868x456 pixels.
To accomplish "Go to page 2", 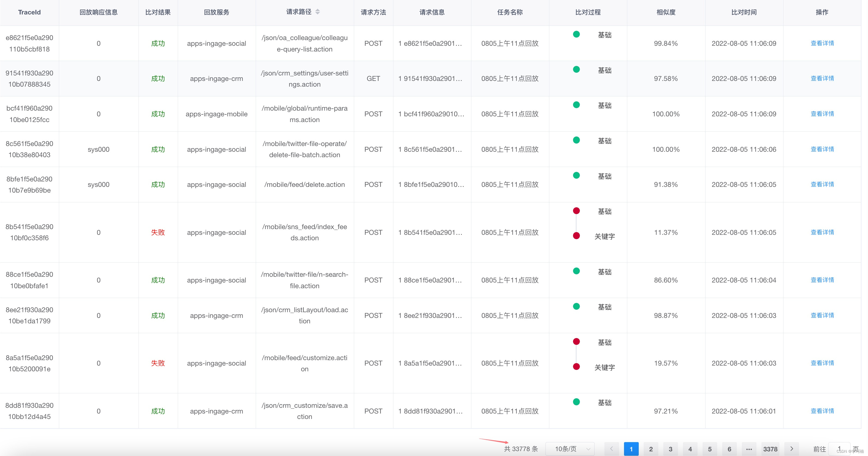I will (x=651, y=449).
